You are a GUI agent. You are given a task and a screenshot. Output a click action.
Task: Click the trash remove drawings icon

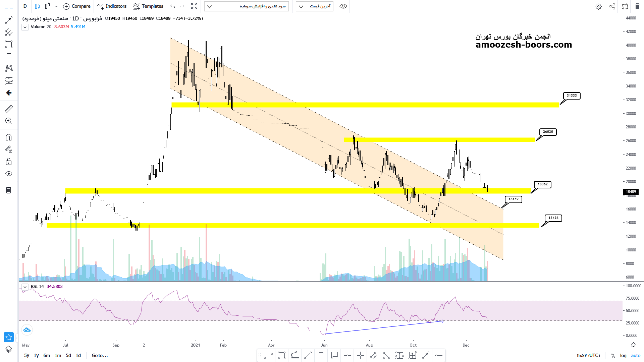[9, 190]
